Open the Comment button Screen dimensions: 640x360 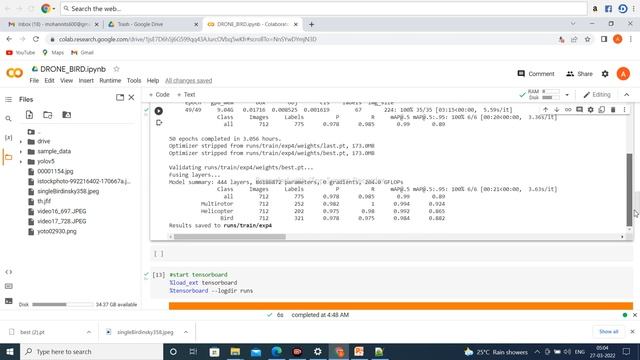tap(536, 74)
